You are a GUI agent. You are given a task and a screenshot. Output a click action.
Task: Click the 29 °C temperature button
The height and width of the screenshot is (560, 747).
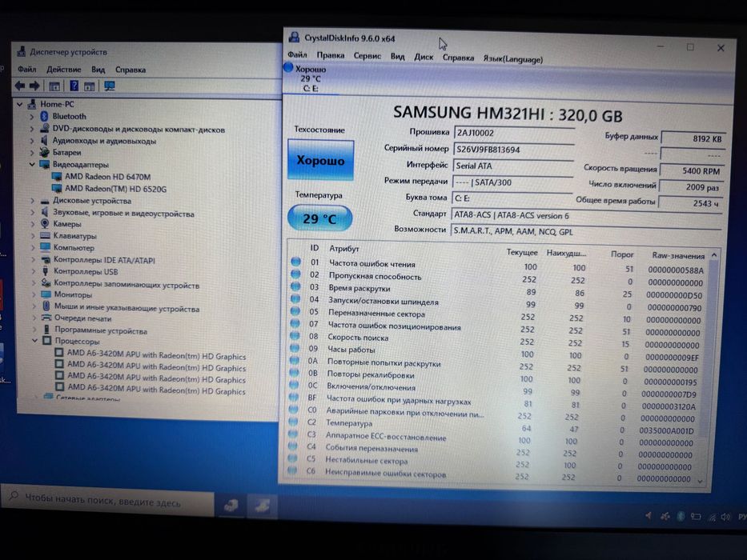(x=320, y=218)
